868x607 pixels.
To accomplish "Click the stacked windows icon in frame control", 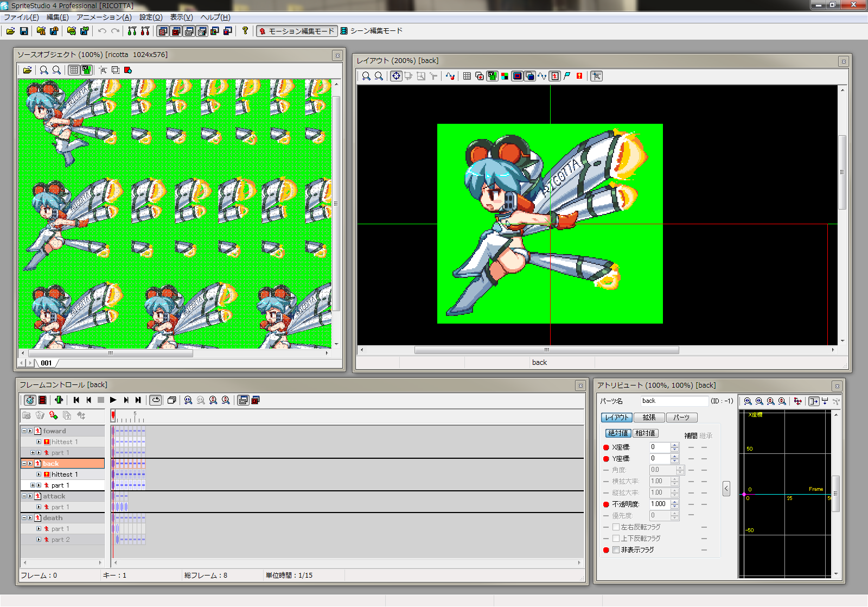I will tap(171, 400).
